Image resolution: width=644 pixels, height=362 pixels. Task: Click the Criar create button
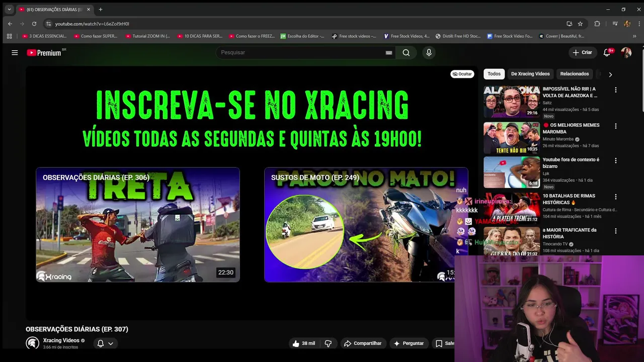[x=582, y=52]
